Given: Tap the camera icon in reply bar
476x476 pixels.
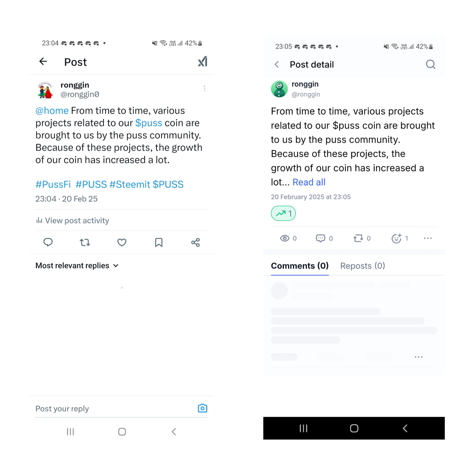Looking at the screenshot, I should (202, 408).
